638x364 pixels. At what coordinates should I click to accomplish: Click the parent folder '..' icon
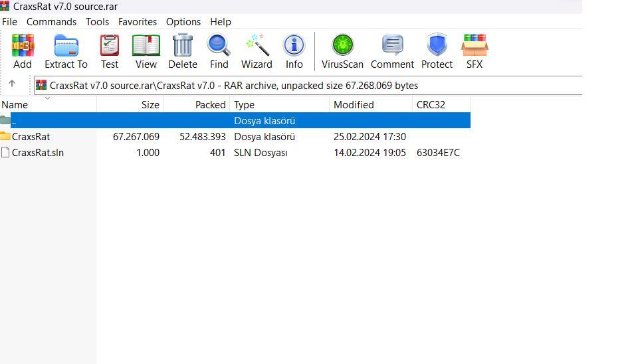(x=5, y=120)
